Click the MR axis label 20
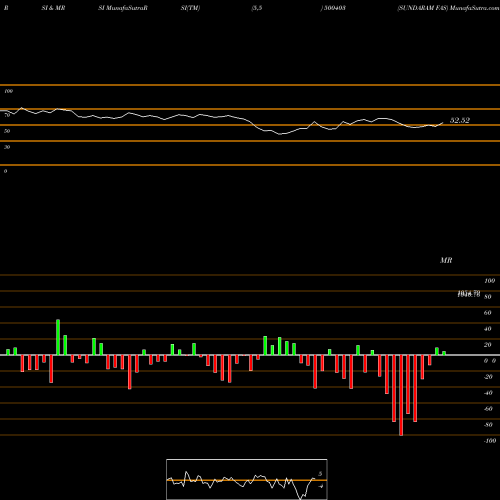The image size is (500, 500). pyautogui.click(x=488, y=345)
